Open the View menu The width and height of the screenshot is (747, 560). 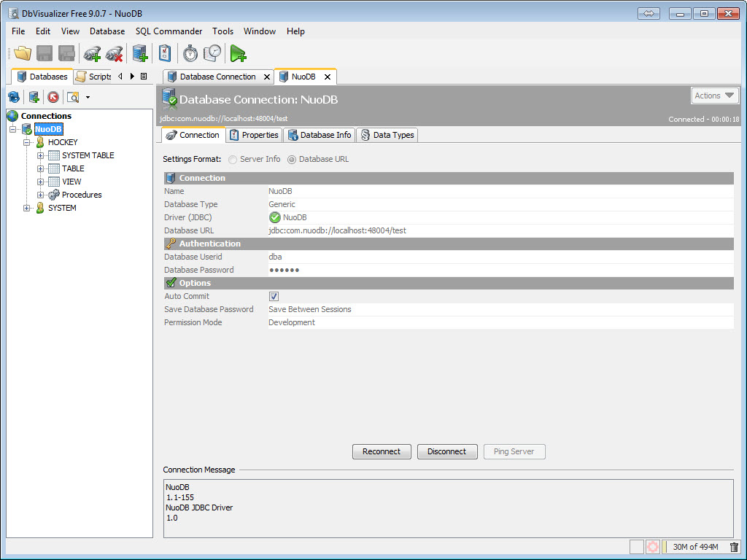(x=70, y=31)
